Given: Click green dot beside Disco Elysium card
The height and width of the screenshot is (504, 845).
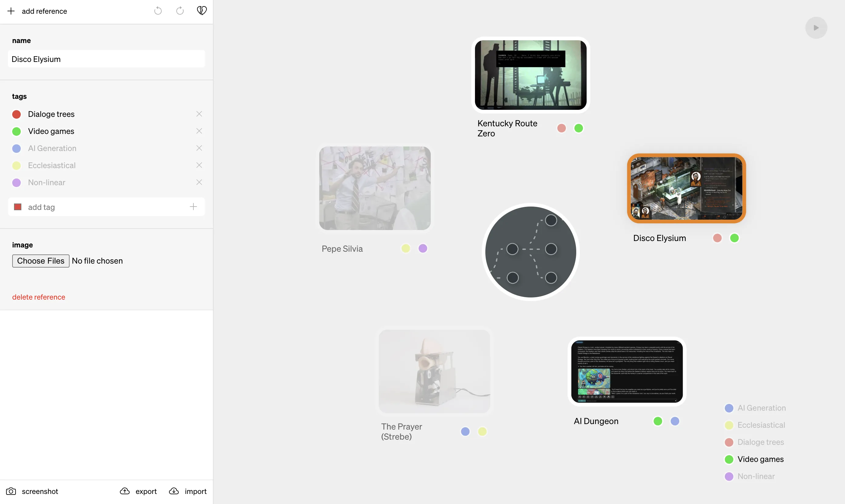Looking at the screenshot, I should point(734,238).
